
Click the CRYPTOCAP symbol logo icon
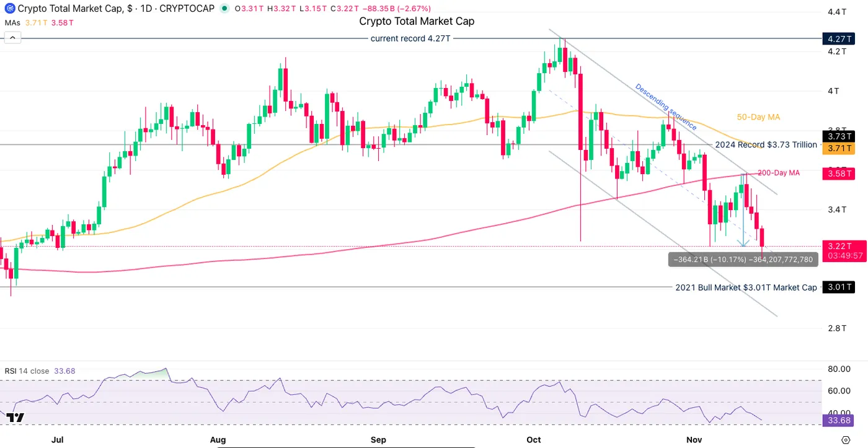pyautogui.click(x=9, y=9)
